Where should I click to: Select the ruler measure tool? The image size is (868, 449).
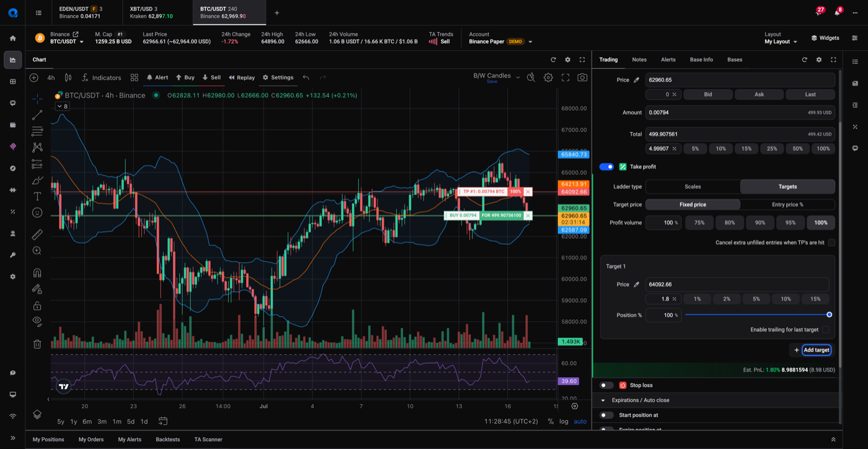37,234
